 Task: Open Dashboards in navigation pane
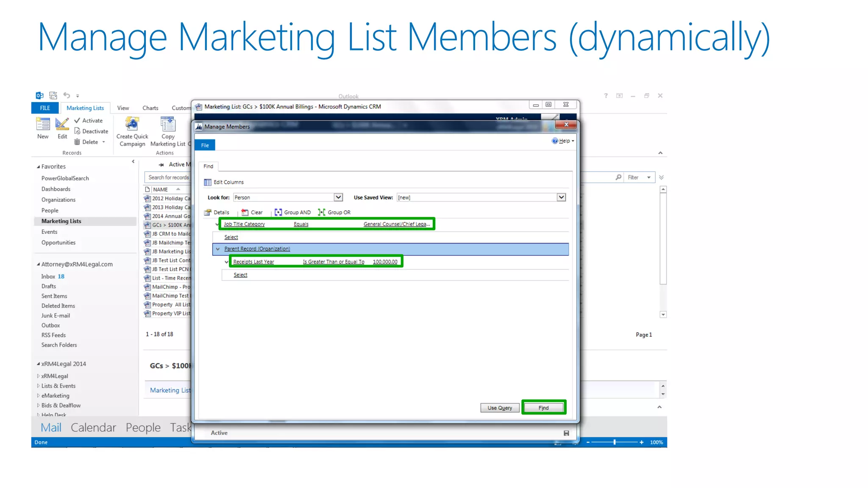[x=56, y=189]
